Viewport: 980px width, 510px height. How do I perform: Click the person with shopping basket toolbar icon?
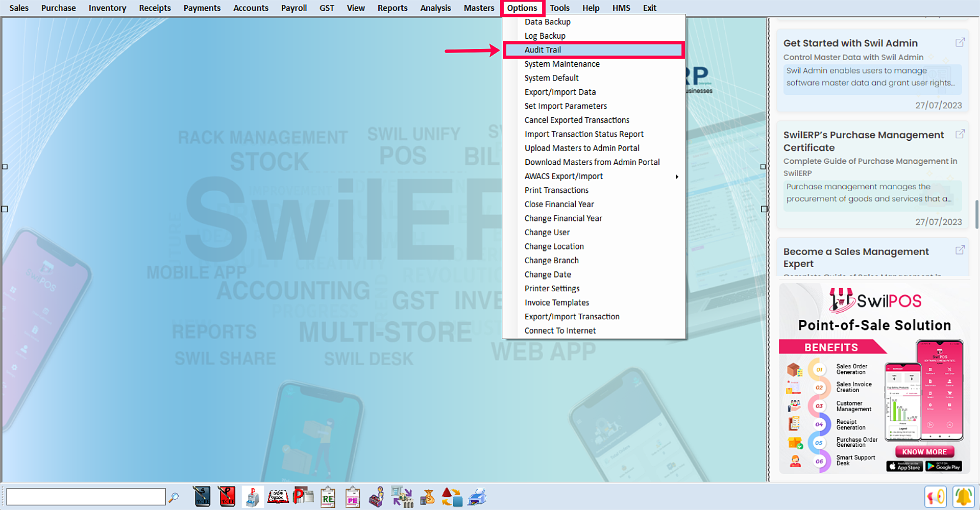pyautogui.click(x=377, y=497)
